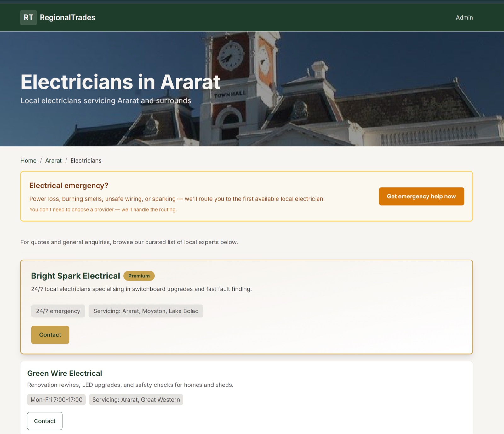Go to Home in the breadcrumb
The width and height of the screenshot is (504, 434).
click(28, 161)
